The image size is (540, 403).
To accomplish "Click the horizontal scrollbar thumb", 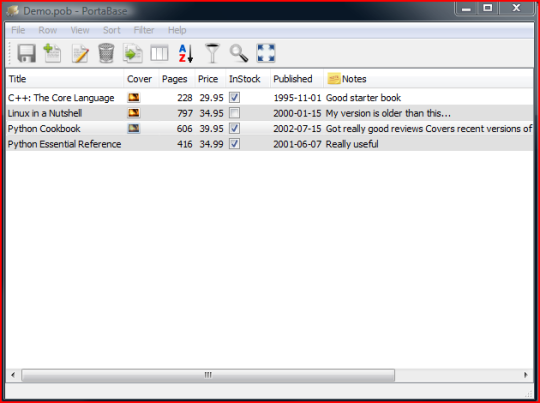I will (208, 375).
